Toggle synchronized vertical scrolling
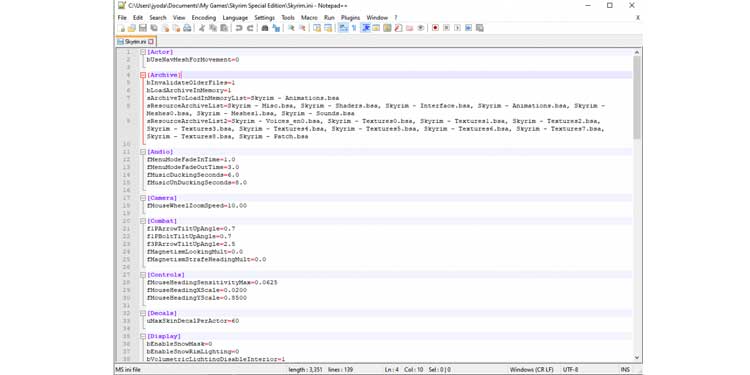 [x=318, y=28]
